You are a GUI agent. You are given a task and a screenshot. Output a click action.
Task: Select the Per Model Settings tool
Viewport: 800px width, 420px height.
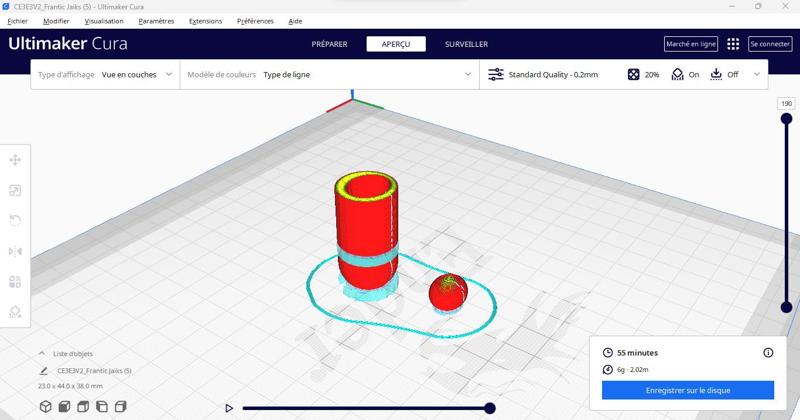15,281
